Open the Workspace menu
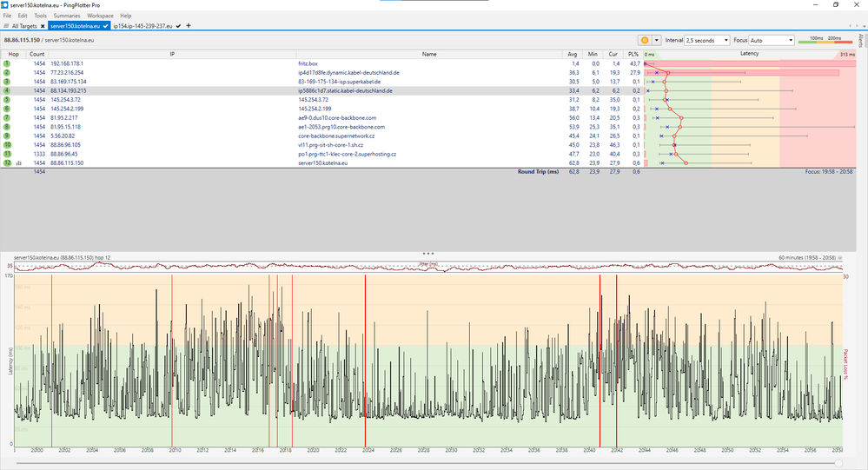The image size is (868, 470). [x=100, y=16]
